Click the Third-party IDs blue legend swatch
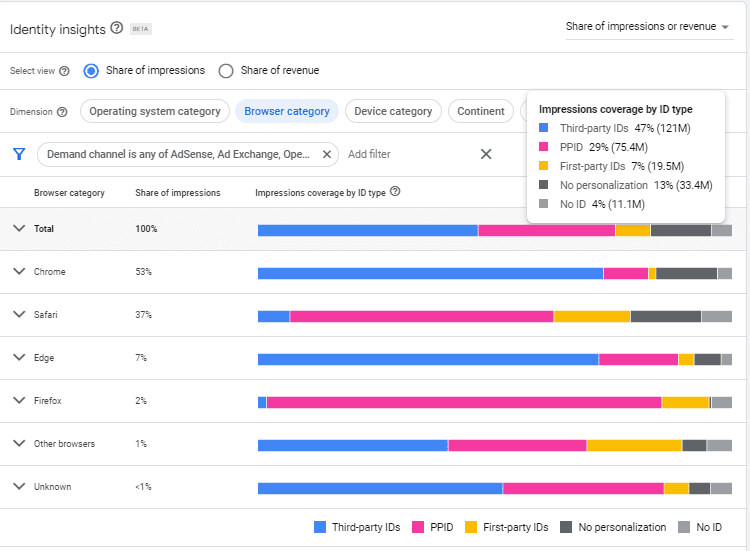750x551 pixels. (320, 527)
